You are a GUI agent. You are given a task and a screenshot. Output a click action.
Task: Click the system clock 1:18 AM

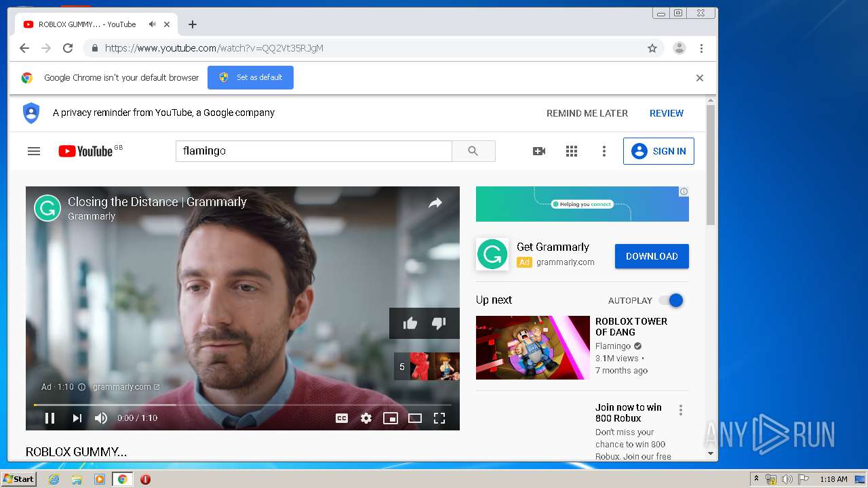pos(833,479)
